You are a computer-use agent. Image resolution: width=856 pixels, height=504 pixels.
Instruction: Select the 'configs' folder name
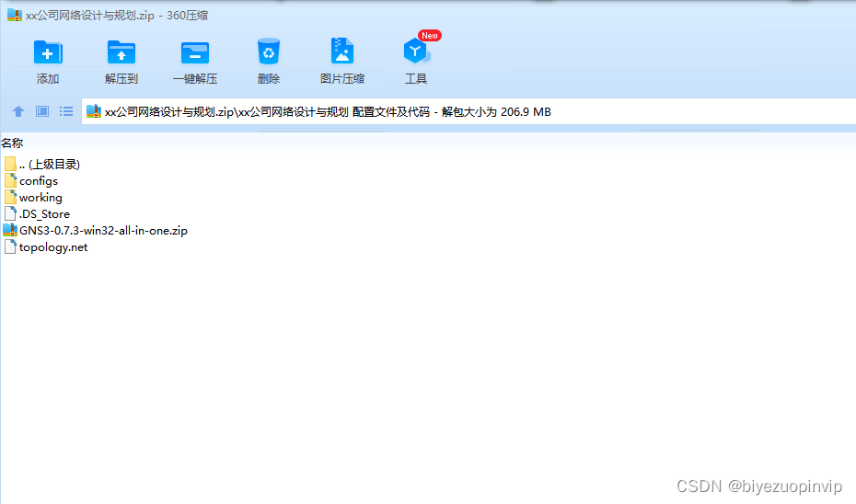pos(39,181)
